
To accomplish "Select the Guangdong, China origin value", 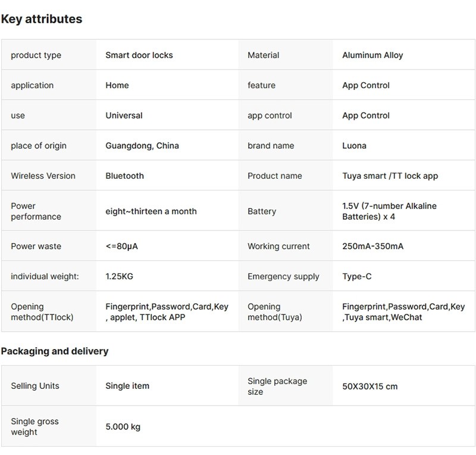I will 142,145.
